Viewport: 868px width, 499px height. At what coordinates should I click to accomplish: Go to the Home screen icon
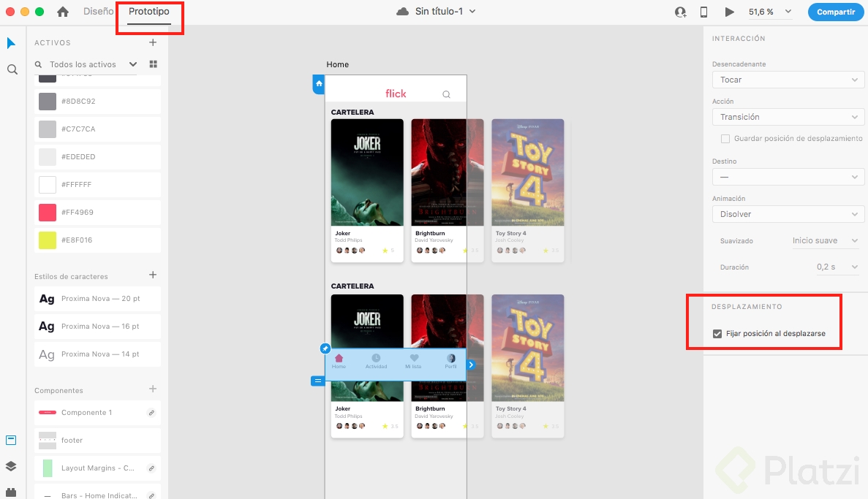click(x=63, y=12)
